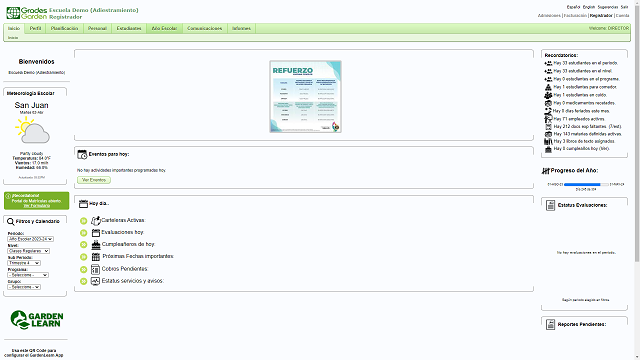The width and height of the screenshot is (640, 360).
Task: Click the Cumpleañeros de hoy cake icon
Action: coord(96,244)
